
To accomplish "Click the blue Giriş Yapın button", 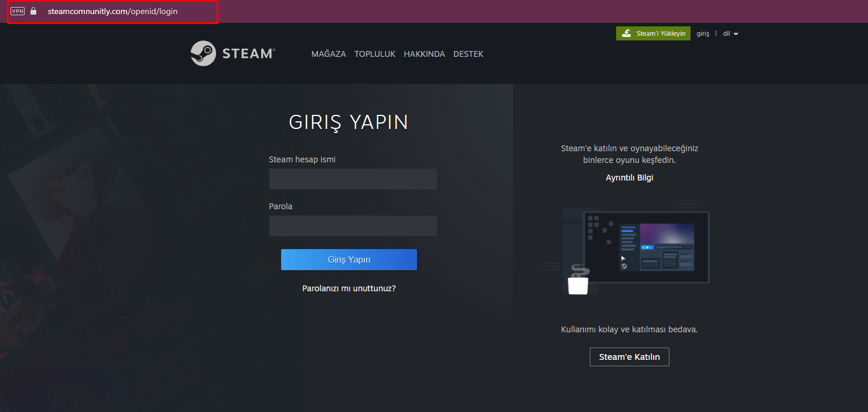I will 349,260.
